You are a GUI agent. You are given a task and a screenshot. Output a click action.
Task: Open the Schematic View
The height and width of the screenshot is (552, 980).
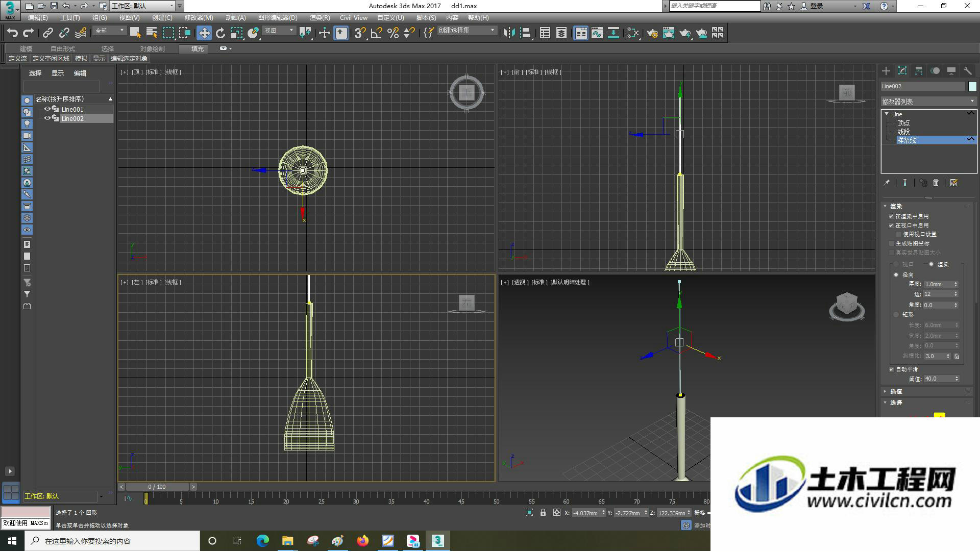614,33
